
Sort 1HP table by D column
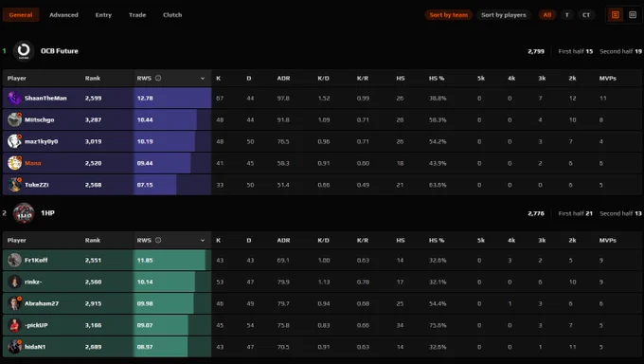point(249,240)
